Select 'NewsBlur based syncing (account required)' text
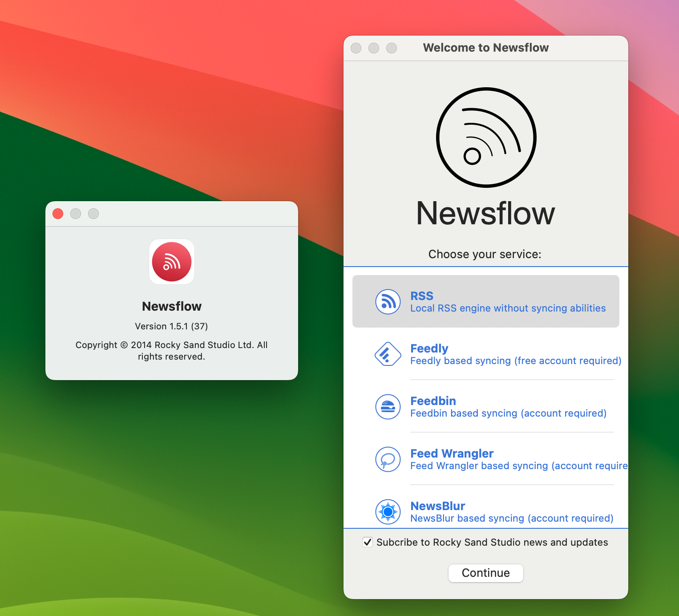The width and height of the screenshot is (679, 616). 512,519
